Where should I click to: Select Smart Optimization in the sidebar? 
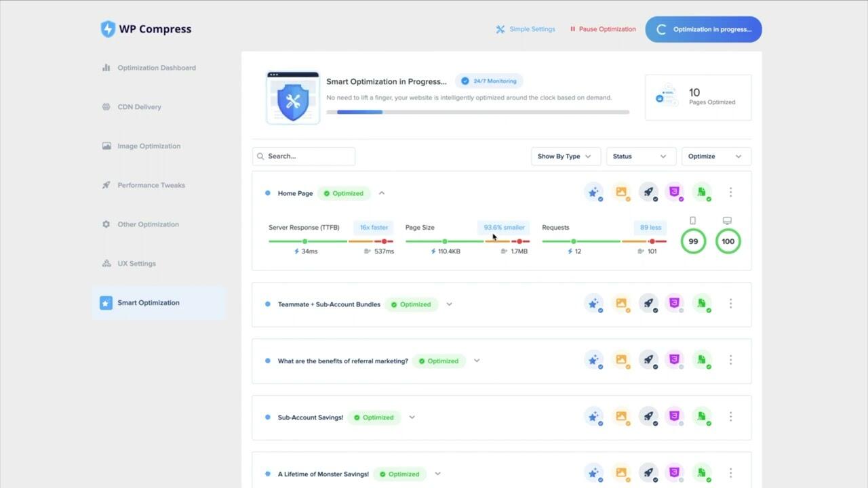(159, 303)
